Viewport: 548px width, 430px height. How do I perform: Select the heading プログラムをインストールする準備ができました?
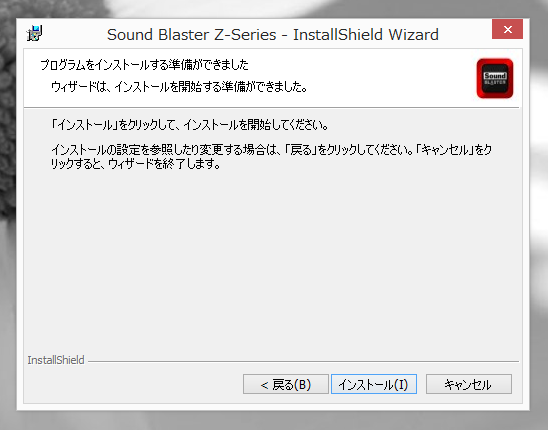[x=144, y=65]
